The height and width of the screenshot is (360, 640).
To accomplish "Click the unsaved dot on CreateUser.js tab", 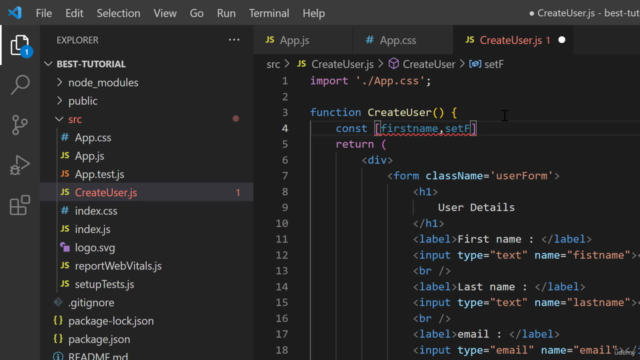I will click(562, 40).
